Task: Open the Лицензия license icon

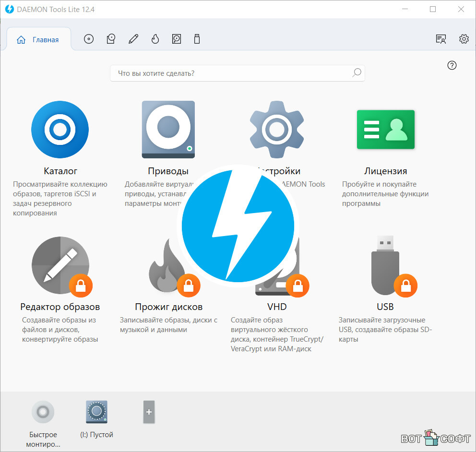Action: coord(385,130)
